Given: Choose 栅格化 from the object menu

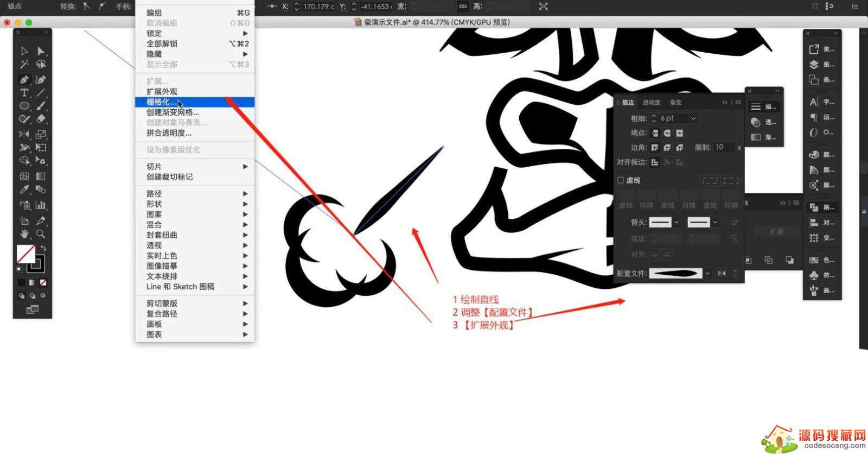Looking at the screenshot, I should pos(162,102).
